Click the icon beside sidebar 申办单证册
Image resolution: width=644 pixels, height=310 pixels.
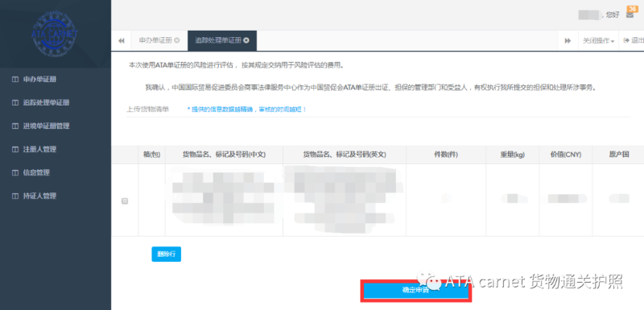point(15,79)
